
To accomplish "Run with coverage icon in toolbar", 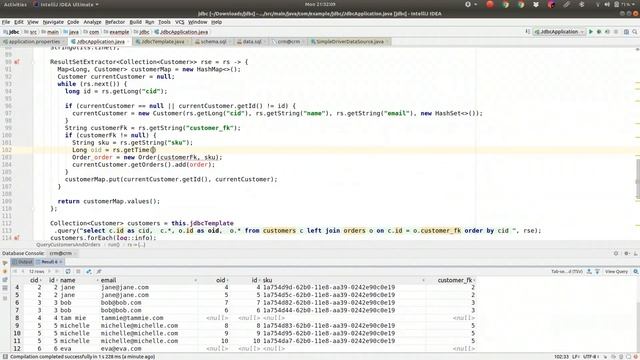I will pos(607,32).
